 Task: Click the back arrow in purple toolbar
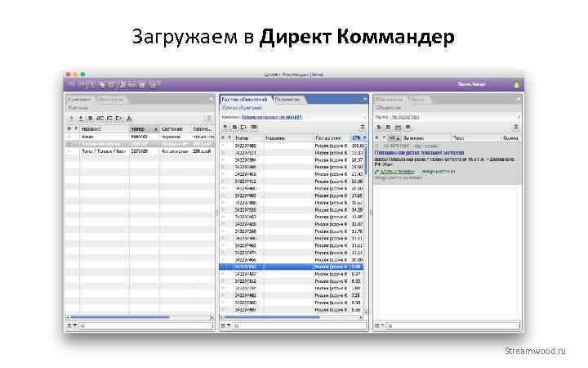73,84
